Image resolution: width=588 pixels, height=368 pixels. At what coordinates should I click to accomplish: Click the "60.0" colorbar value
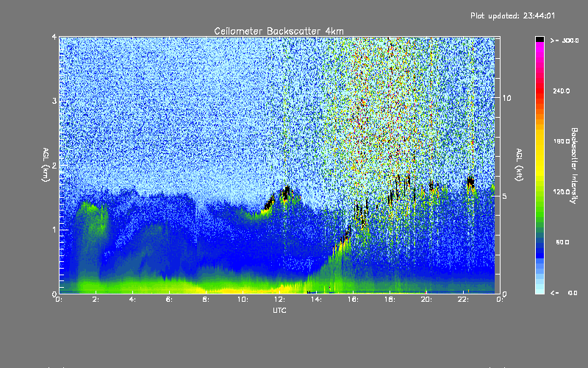click(x=562, y=242)
